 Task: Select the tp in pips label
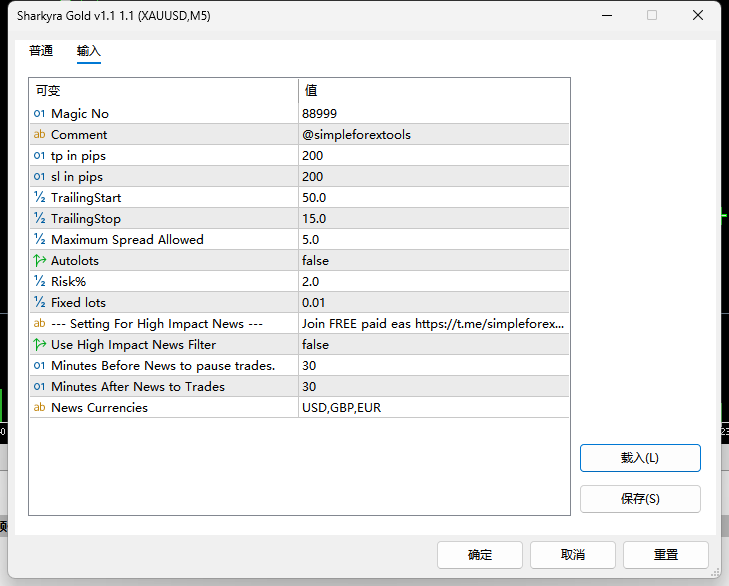click(x=79, y=156)
